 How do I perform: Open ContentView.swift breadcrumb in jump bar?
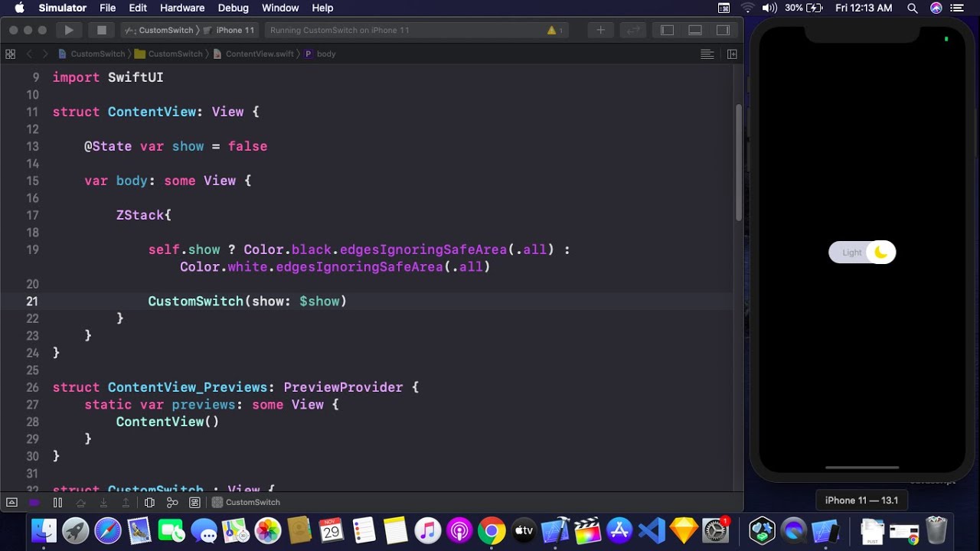pos(253,54)
